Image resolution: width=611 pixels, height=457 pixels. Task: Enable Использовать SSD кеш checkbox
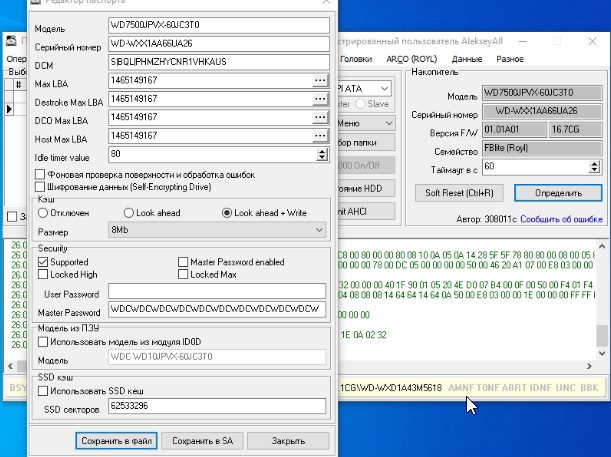coord(43,391)
